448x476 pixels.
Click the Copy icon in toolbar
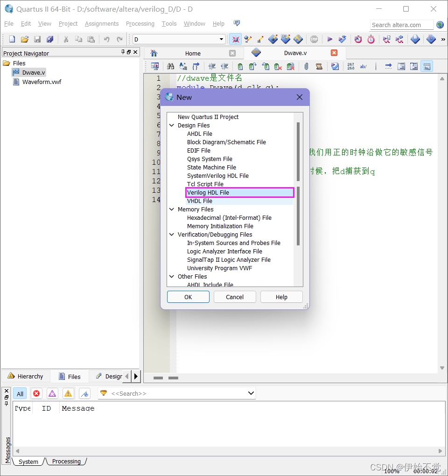tap(78, 39)
